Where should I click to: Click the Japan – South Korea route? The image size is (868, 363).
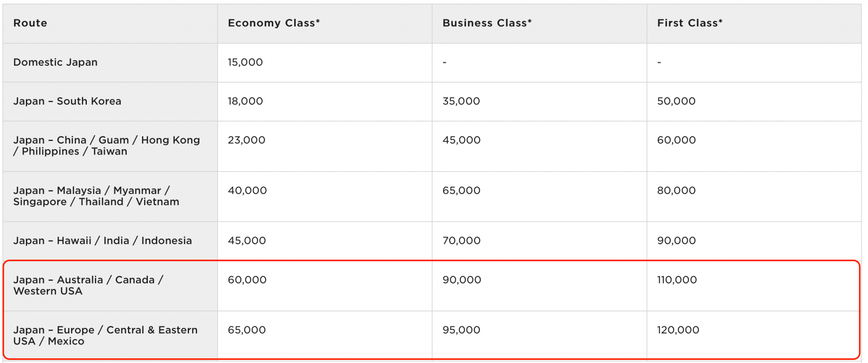point(67,101)
